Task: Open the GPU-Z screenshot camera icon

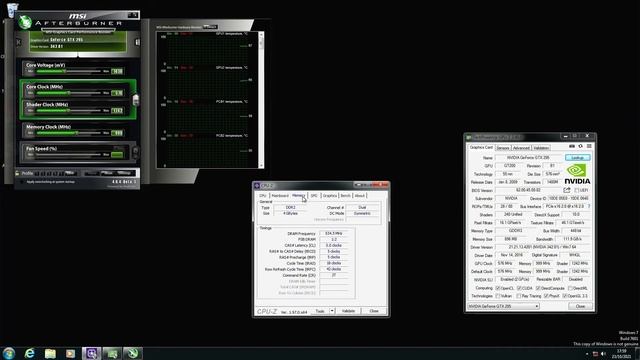Action: pos(572,146)
